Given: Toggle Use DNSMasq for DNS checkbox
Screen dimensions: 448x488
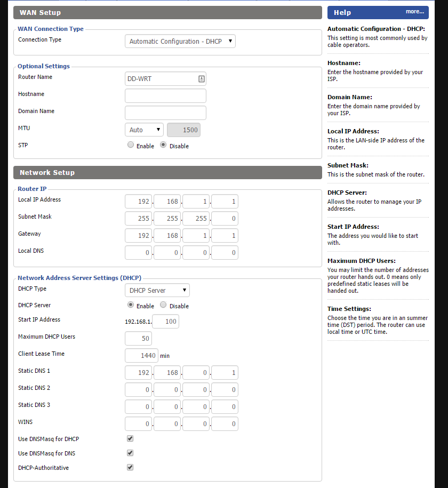Looking at the screenshot, I should tap(130, 453).
